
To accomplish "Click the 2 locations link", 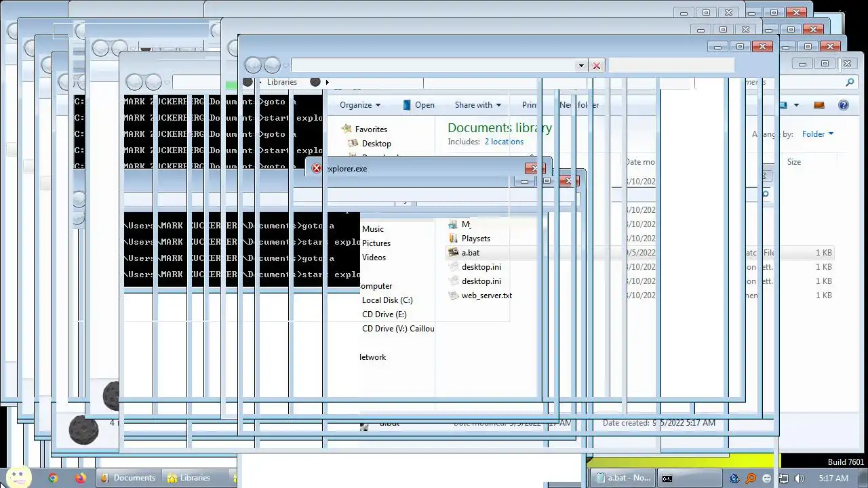I will 504,142.
